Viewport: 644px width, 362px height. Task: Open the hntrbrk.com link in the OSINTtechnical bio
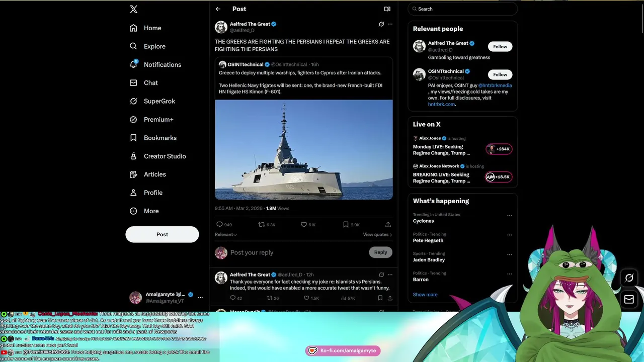[x=441, y=104]
